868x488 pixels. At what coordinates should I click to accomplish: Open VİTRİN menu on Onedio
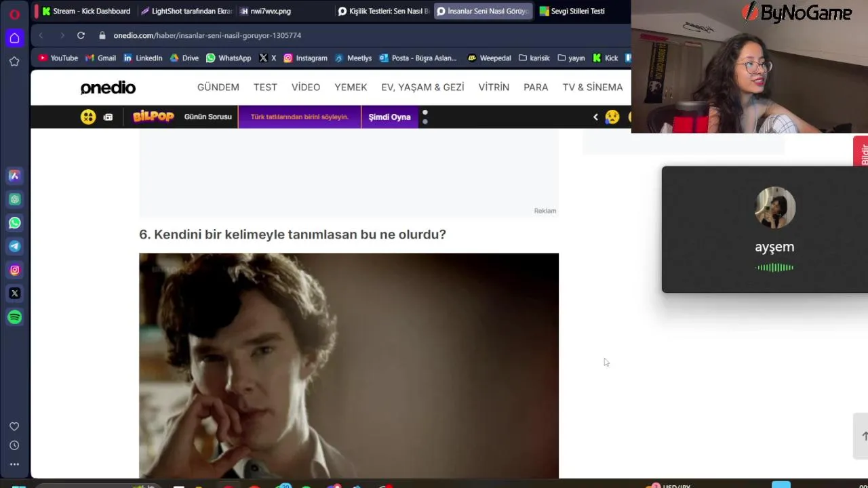tap(494, 87)
